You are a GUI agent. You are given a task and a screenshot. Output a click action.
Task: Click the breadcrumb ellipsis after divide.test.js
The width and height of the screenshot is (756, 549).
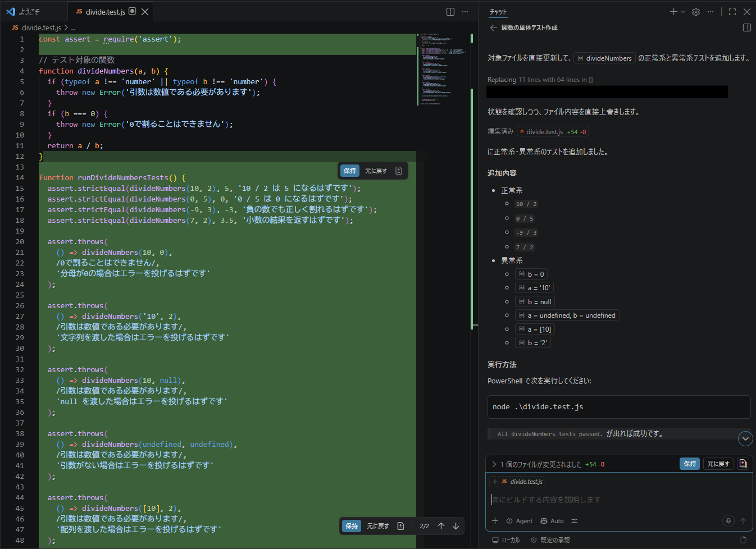click(72, 28)
